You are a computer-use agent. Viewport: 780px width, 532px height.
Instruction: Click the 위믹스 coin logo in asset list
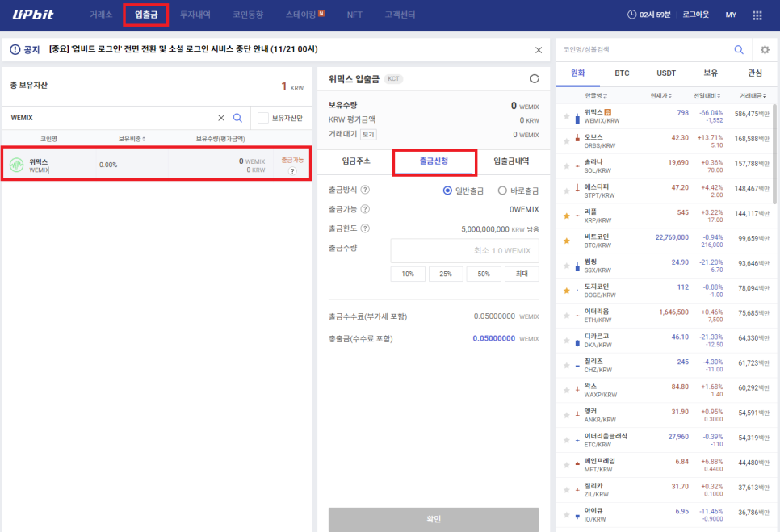17,165
